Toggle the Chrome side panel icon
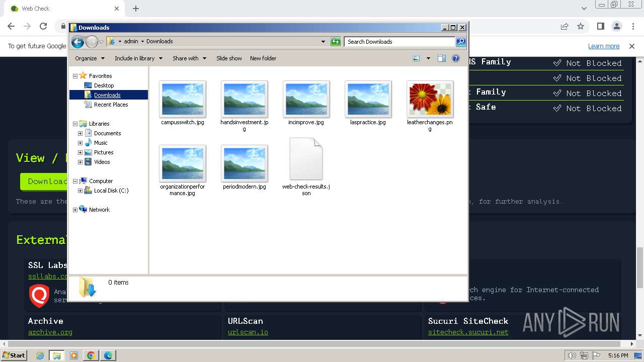644x362 pixels. point(601,26)
